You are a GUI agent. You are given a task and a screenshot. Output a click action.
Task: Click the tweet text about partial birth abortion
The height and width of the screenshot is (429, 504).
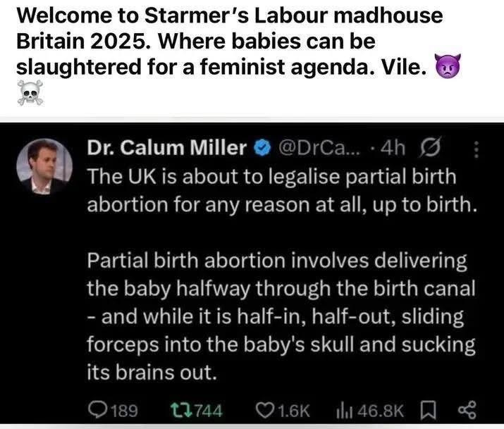pos(281,275)
